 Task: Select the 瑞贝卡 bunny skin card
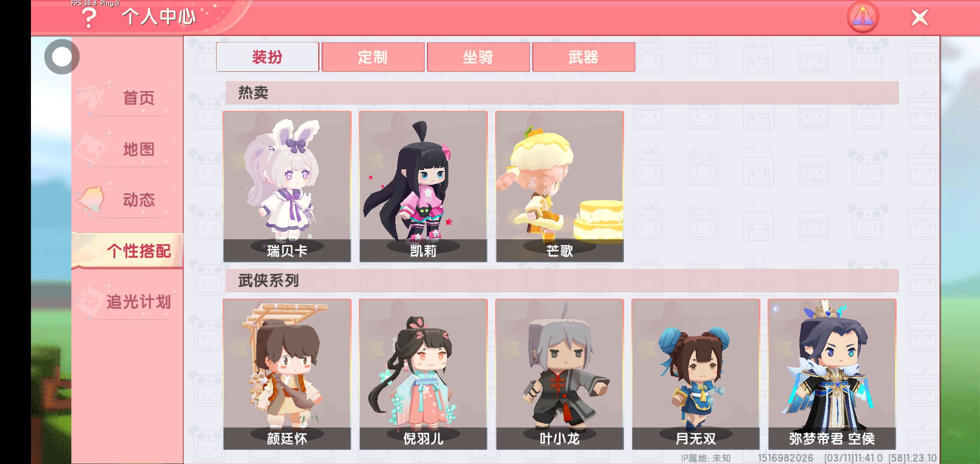[287, 186]
